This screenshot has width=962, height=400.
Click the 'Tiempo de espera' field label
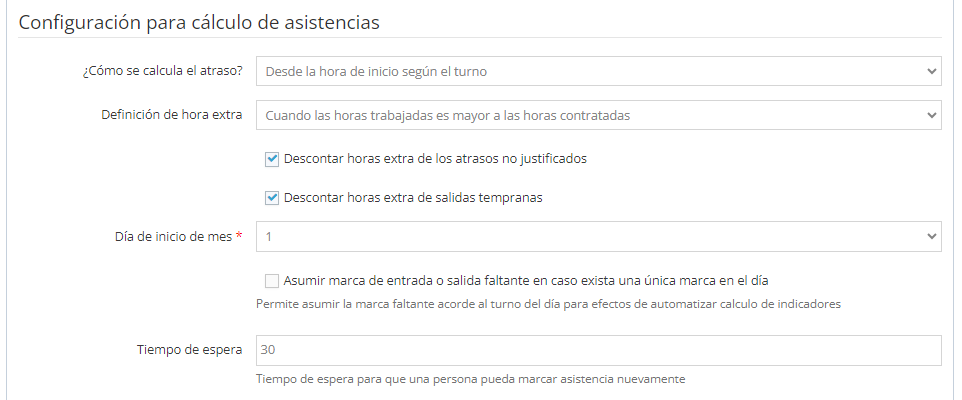click(x=190, y=350)
